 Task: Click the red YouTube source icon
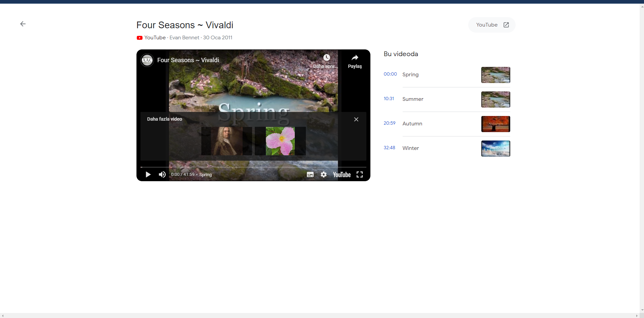click(x=139, y=38)
